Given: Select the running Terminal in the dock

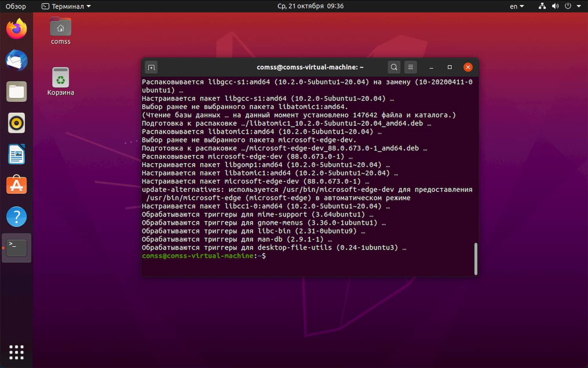Looking at the screenshot, I should [16, 248].
